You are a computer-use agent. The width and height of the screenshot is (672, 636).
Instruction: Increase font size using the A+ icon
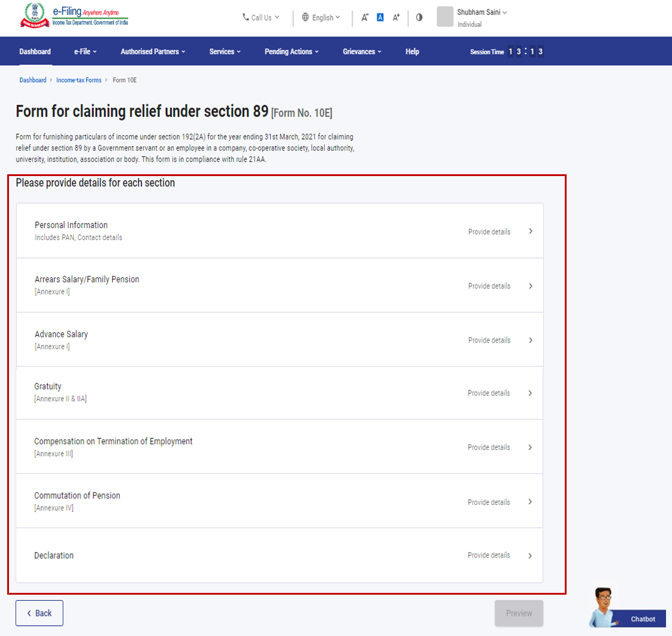[396, 17]
